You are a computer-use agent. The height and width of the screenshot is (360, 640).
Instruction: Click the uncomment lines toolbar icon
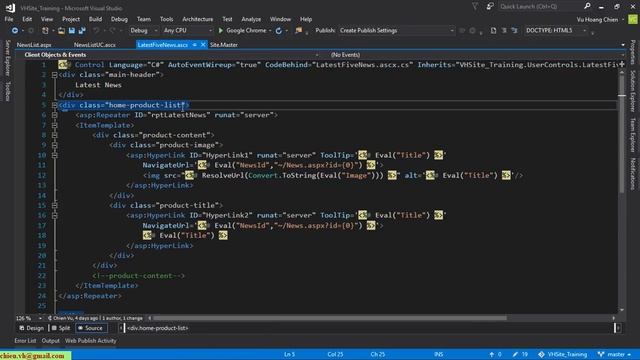coord(514,31)
